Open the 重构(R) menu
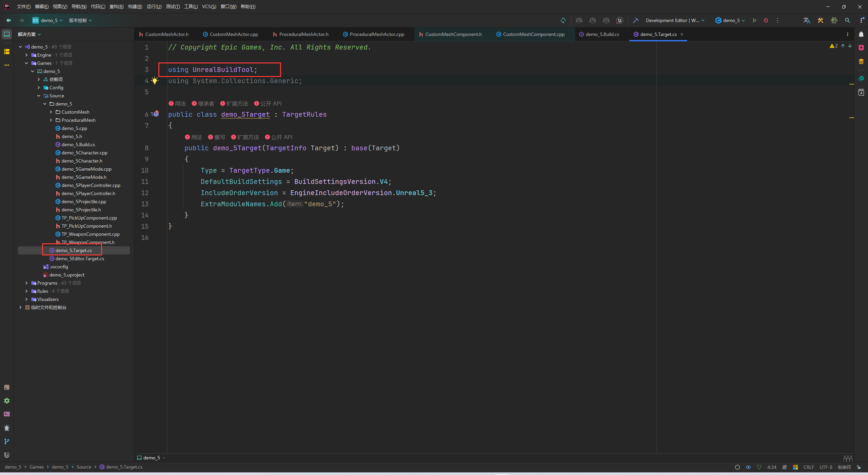Image resolution: width=868 pixels, height=475 pixels. [x=116, y=6]
